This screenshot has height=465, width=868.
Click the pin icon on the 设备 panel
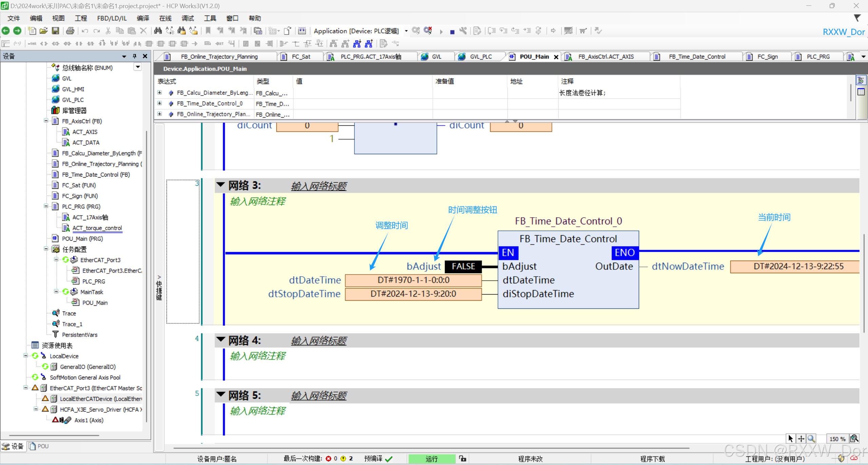click(x=134, y=56)
